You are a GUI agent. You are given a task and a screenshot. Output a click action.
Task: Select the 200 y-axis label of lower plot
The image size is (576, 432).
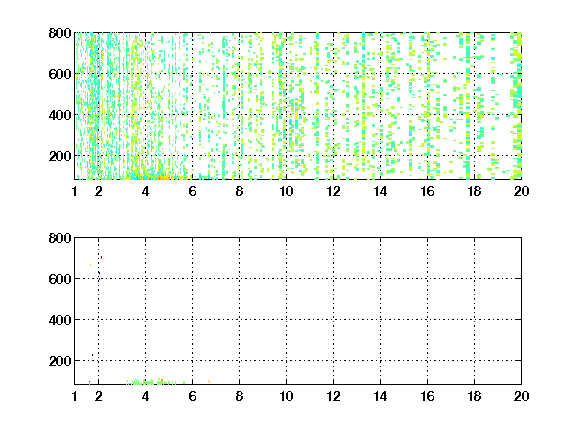(x=60, y=361)
